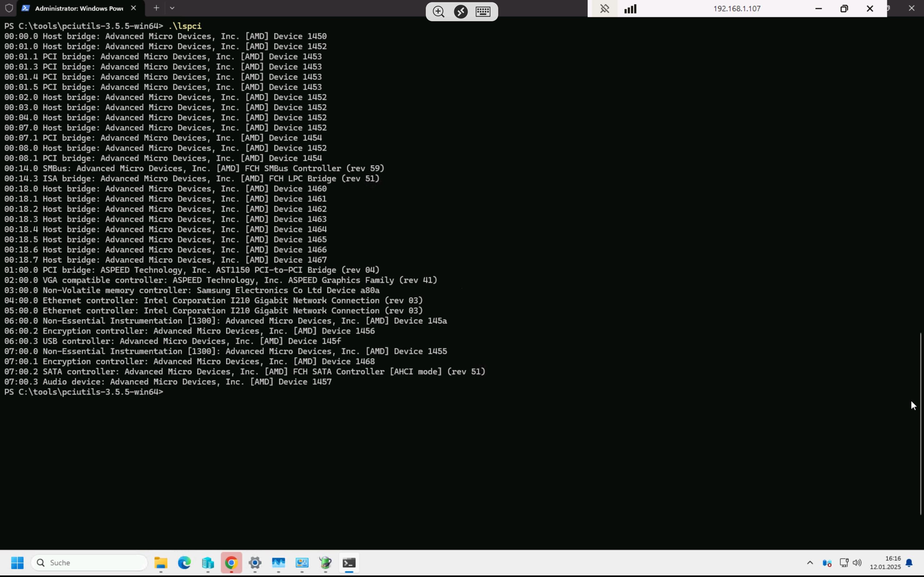Click the line '07:00.1 Encryption controller ... Device 1468'
The width and height of the screenshot is (924, 577).
tap(189, 361)
